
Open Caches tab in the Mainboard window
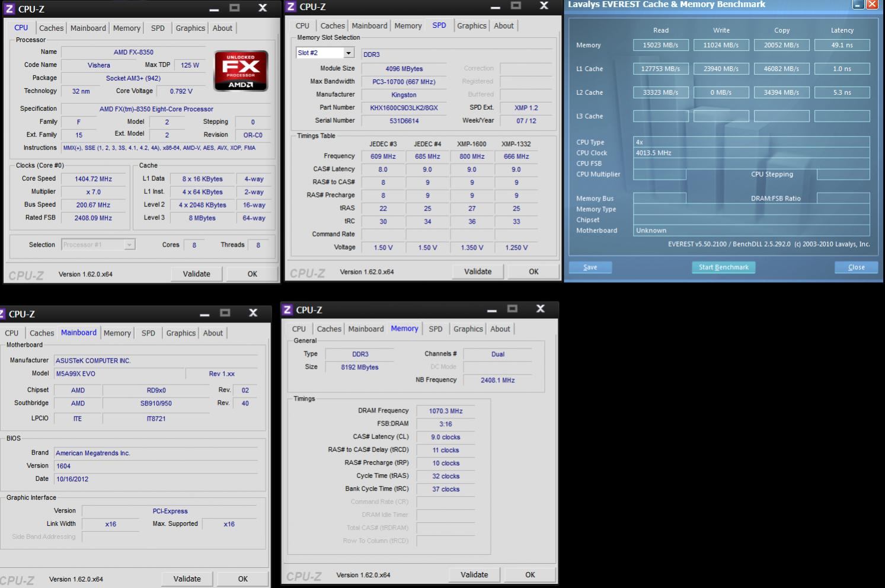[x=41, y=333]
